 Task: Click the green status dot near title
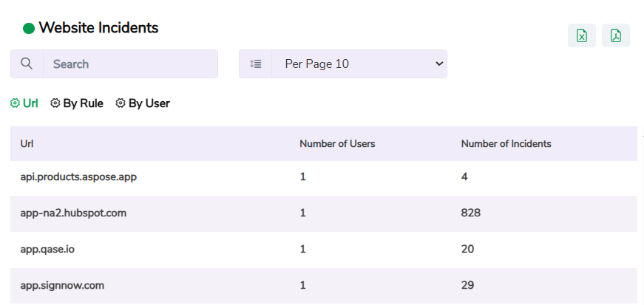coord(29,29)
